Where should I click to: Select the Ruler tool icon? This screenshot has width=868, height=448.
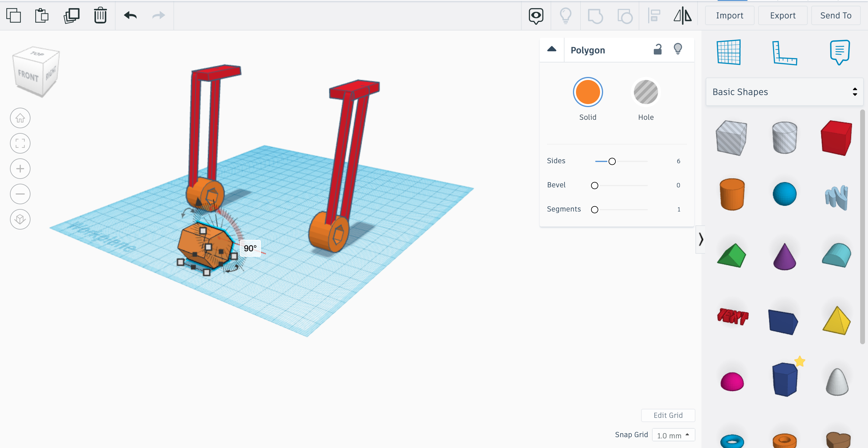tap(784, 53)
